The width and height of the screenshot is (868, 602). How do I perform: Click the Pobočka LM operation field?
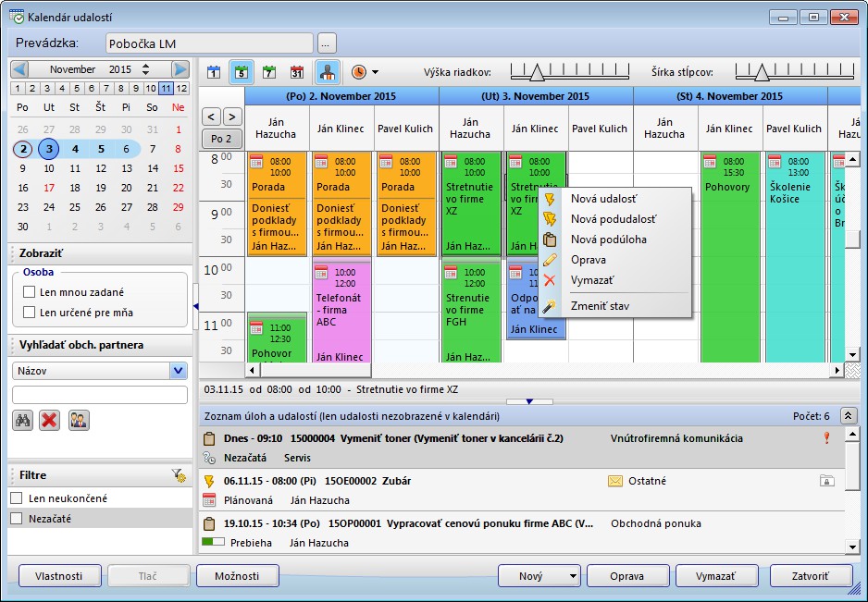[209, 43]
